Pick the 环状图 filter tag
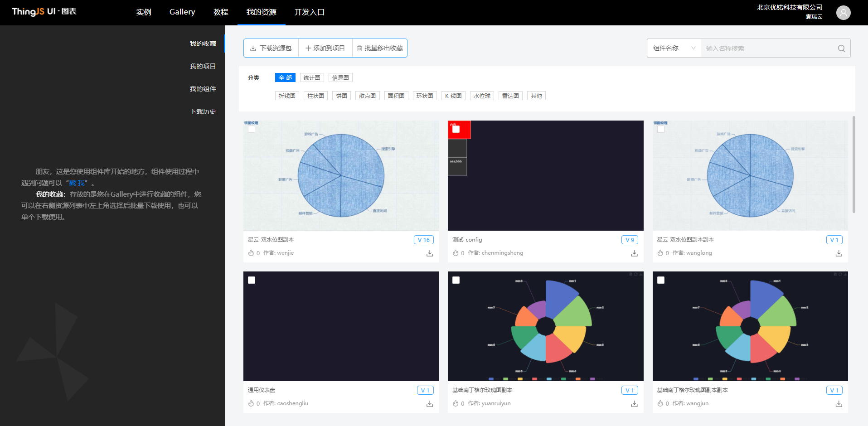Screen dimensions: 868x426 425,96
